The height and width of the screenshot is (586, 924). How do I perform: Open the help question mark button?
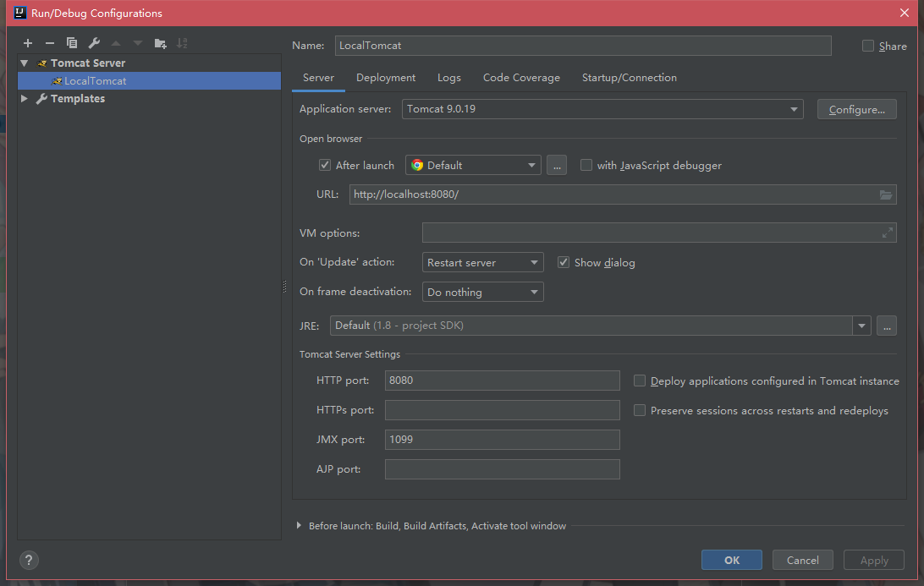29,560
